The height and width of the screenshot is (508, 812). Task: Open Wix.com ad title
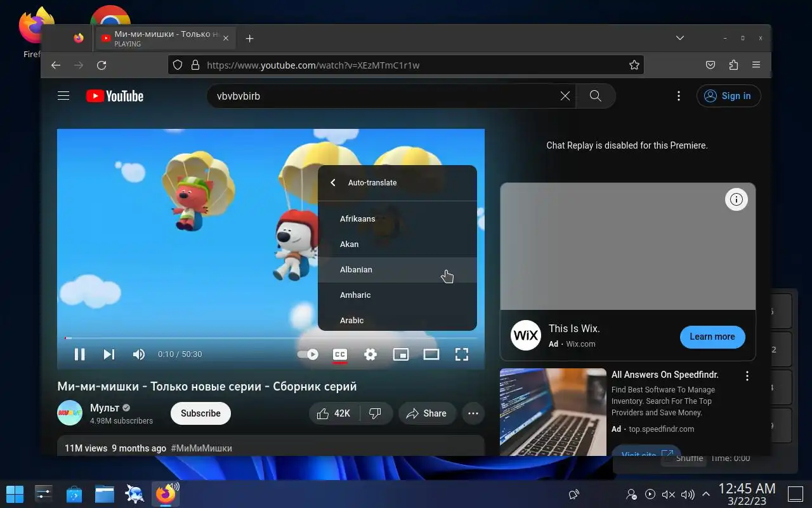574,328
